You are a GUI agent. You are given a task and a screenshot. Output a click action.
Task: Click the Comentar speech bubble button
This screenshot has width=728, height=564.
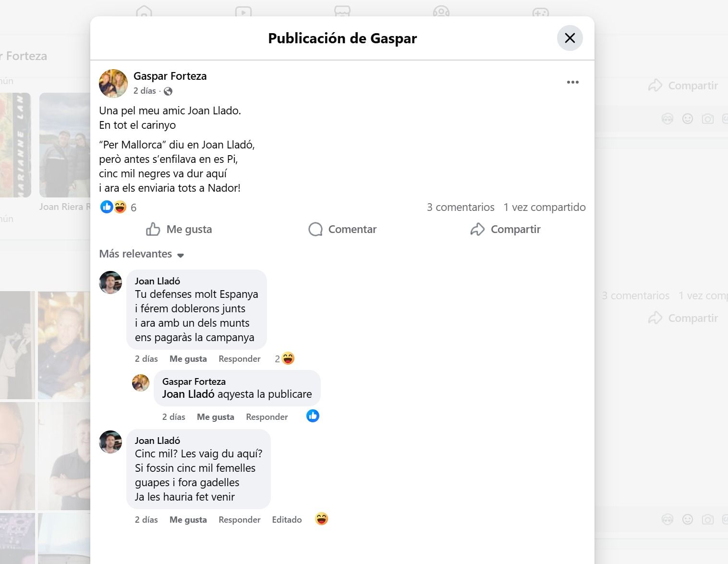(342, 229)
